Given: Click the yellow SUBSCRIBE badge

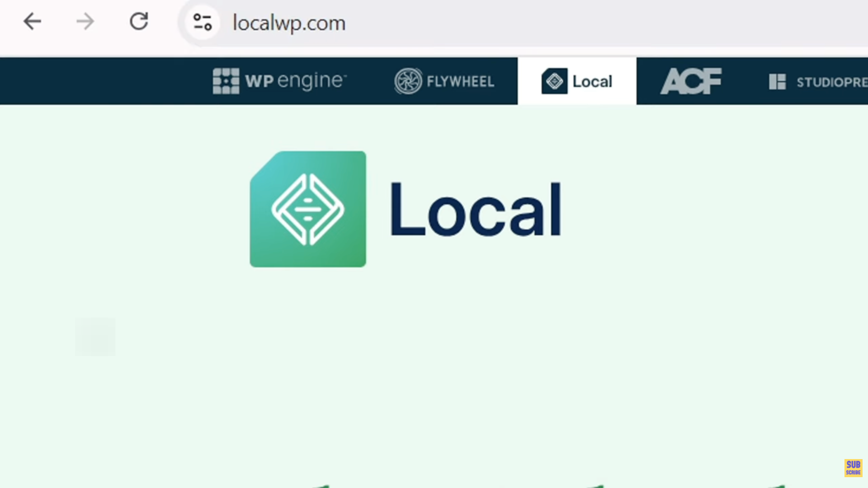Looking at the screenshot, I should [853, 468].
